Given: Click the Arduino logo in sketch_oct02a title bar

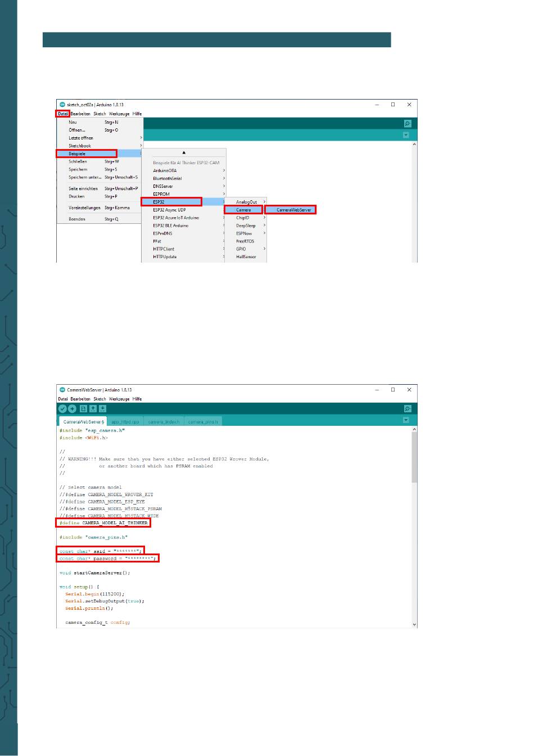Looking at the screenshot, I should [x=62, y=105].
